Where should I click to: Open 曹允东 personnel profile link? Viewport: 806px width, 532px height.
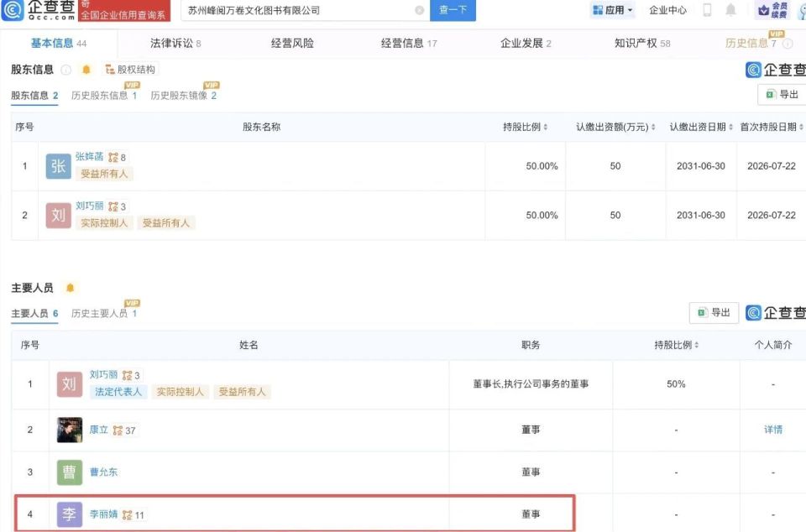(x=103, y=472)
